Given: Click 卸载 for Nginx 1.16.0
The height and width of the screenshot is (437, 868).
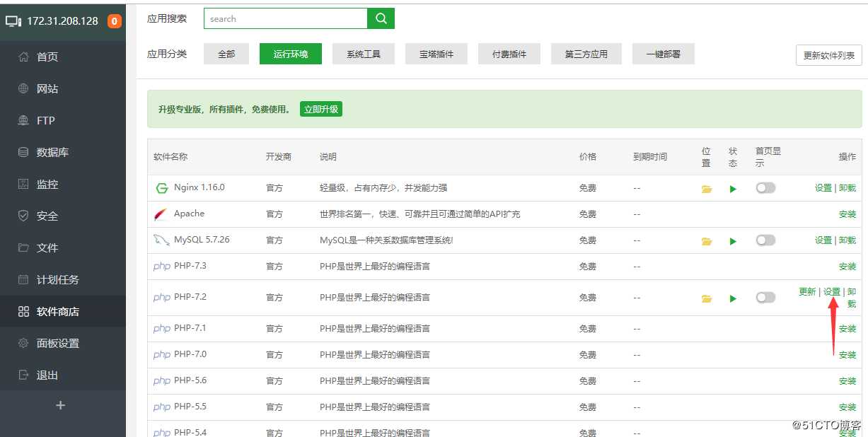Looking at the screenshot, I should (x=847, y=188).
